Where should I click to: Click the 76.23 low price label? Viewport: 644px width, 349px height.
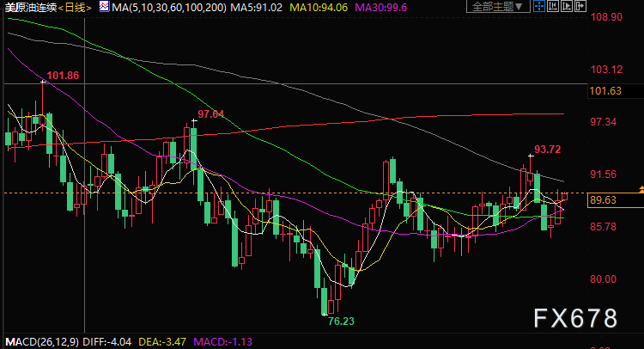(x=341, y=321)
